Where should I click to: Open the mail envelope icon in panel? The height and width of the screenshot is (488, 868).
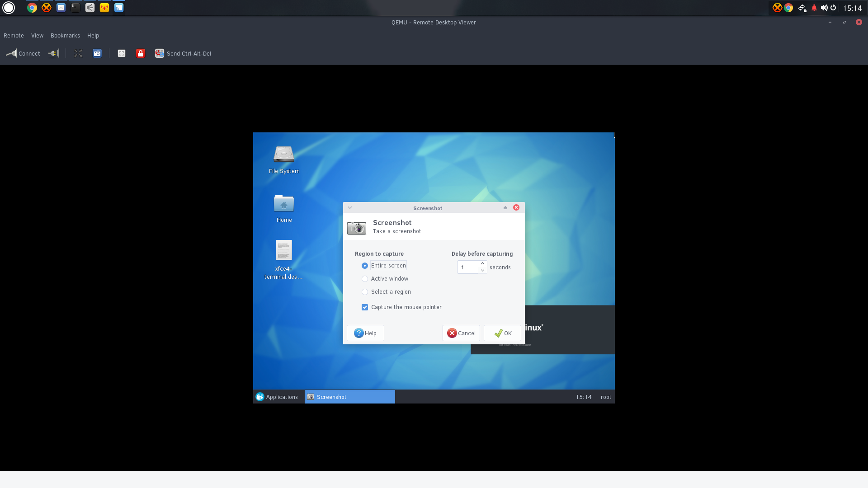click(61, 8)
